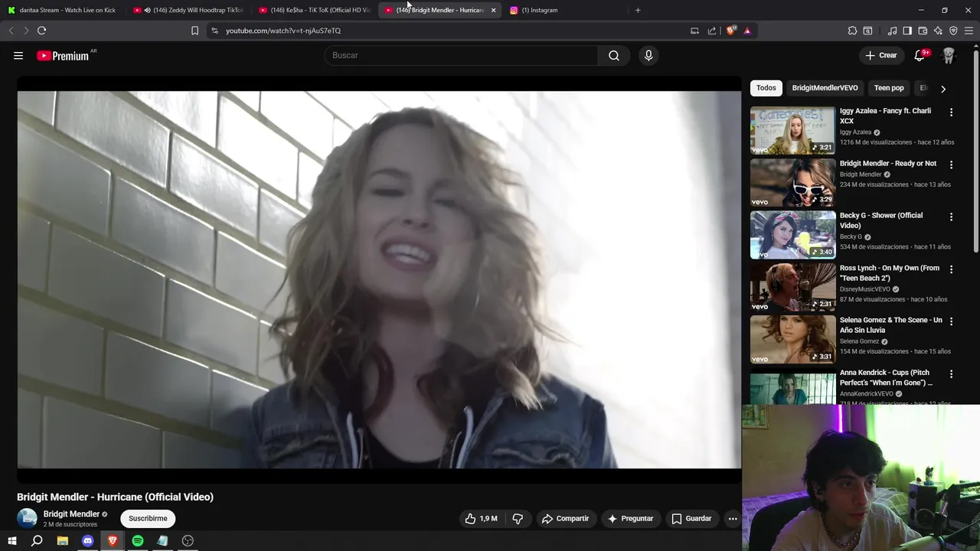Click the Hurricane video player

pos(379,279)
